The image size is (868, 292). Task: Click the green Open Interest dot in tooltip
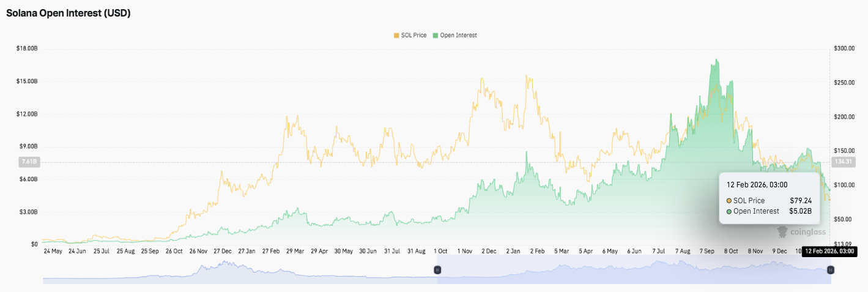click(x=729, y=211)
